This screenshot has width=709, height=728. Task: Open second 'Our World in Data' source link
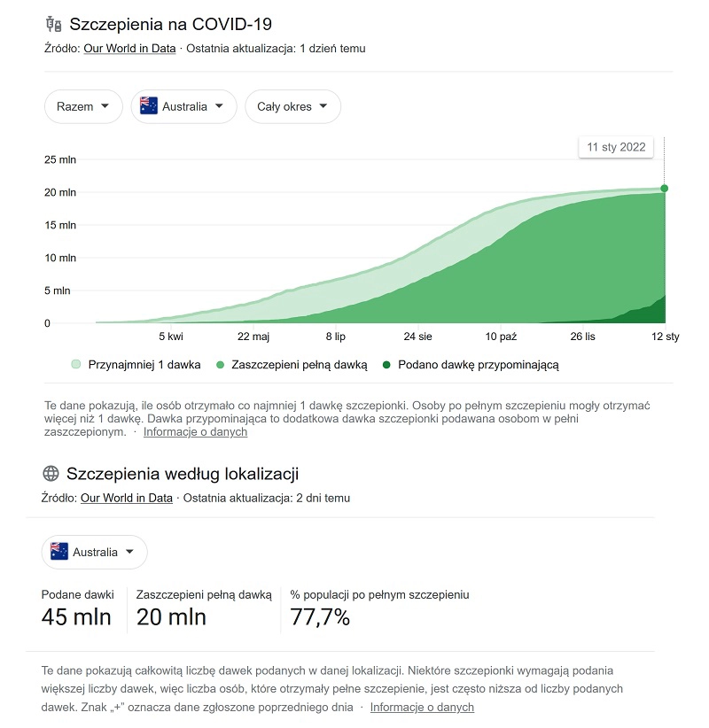tap(127, 498)
